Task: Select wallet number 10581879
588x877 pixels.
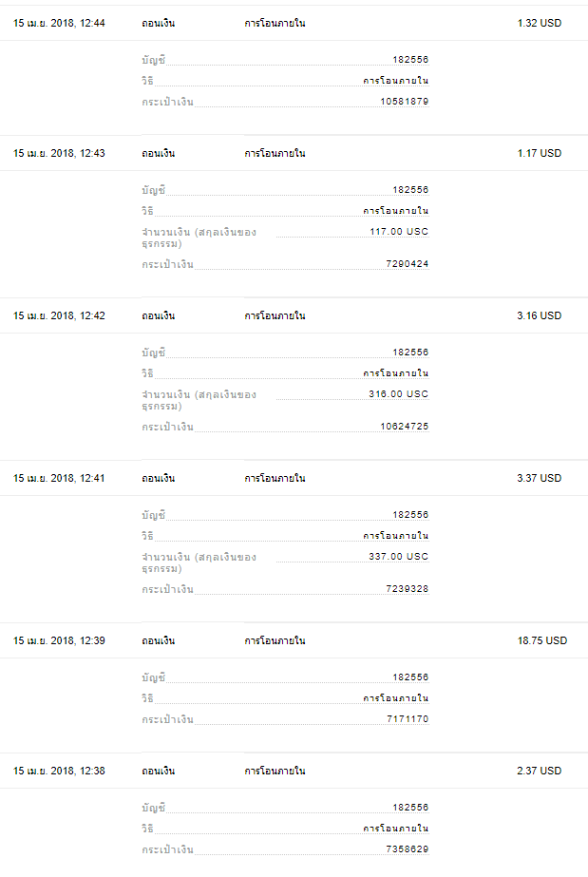Action: [x=404, y=102]
